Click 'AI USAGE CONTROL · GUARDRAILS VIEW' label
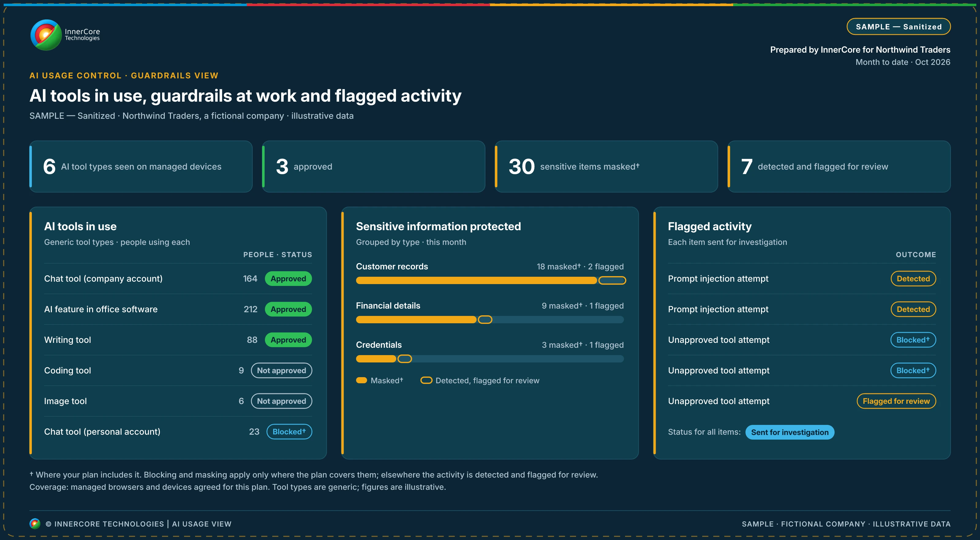 pyautogui.click(x=124, y=76)
